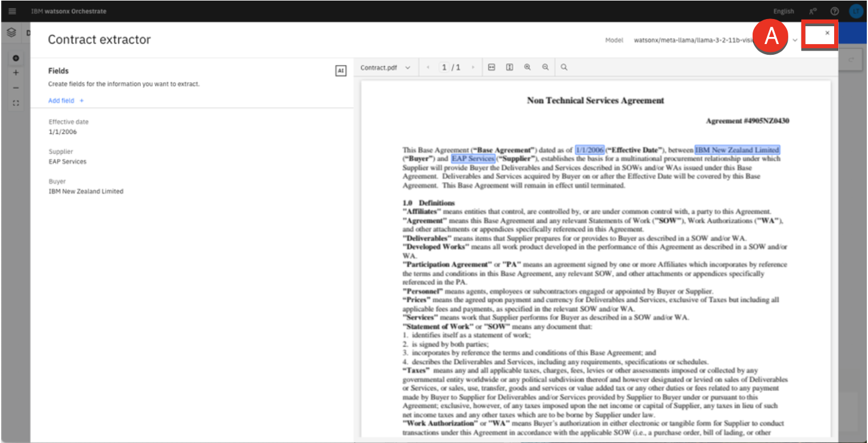The height and width of the screenshot is (443, 868).
Task: Select the Effective date field entry
Action: click(68, 127)
